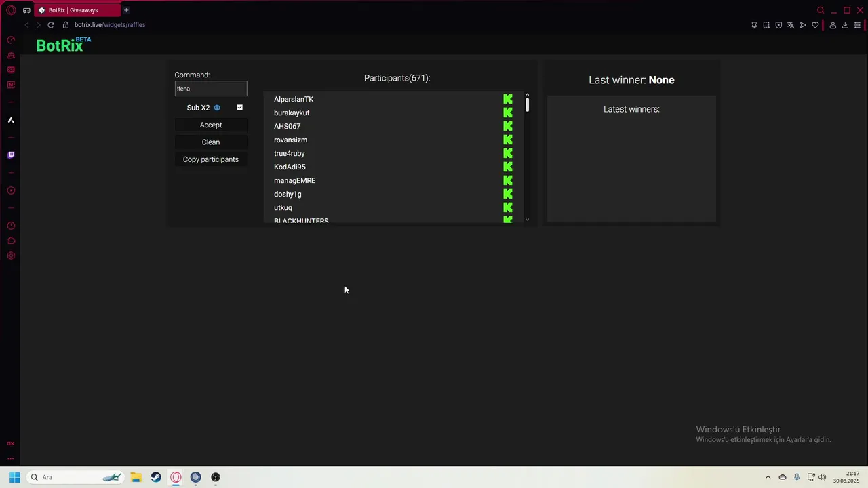Select the BotRix Giveaways tab
The height and width of the screenshot is (488, 868).
pyautogui.click(x=77, y=10)
